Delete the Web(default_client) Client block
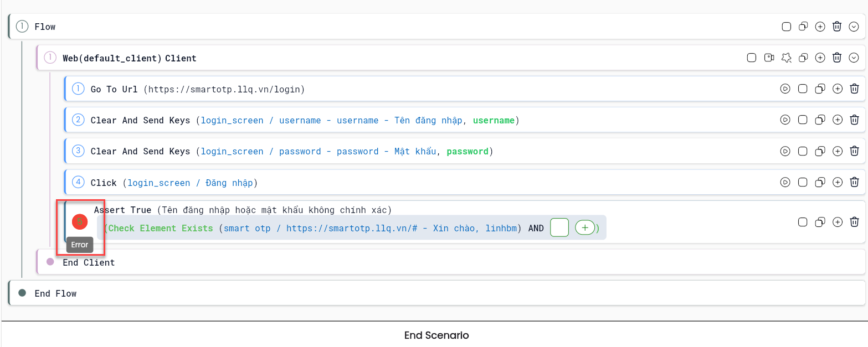This screenshot has height=347, width=868. tap(838, 58)
